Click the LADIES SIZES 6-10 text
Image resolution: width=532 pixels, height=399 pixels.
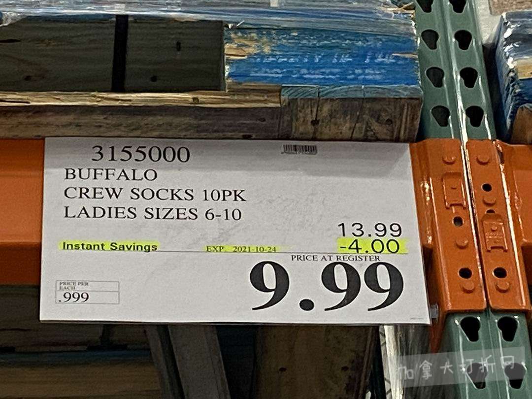coord(153,214)
